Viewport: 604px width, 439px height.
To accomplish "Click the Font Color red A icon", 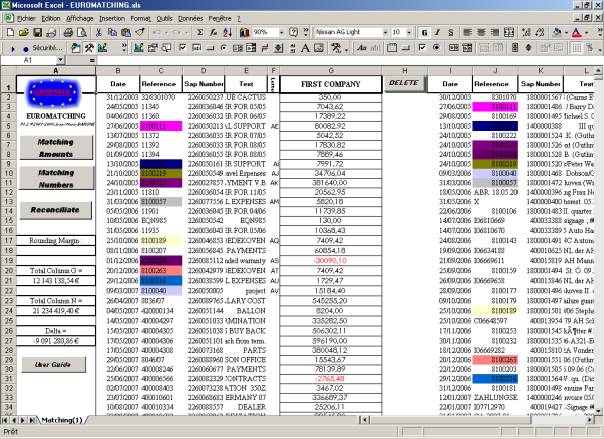I will [x=576, y=32].
